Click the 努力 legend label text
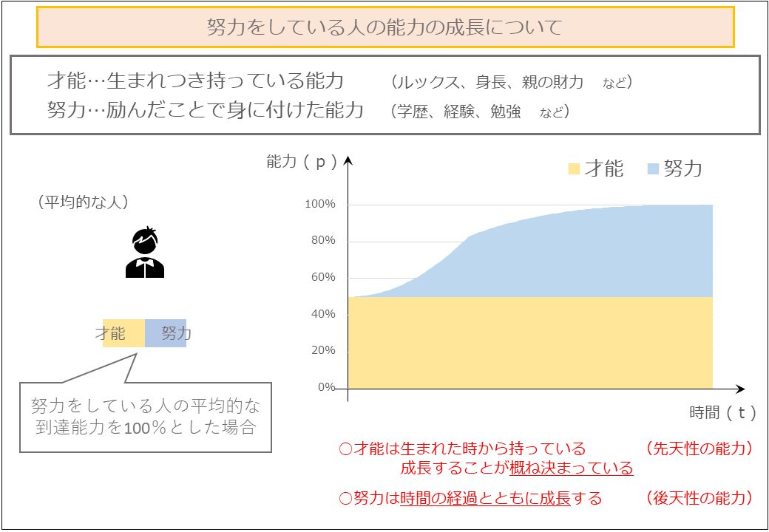The image size is (769, 532). (682, 169)
